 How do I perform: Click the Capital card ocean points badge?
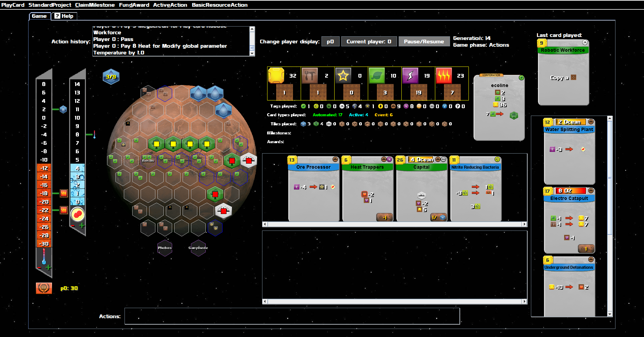point(439,217)
